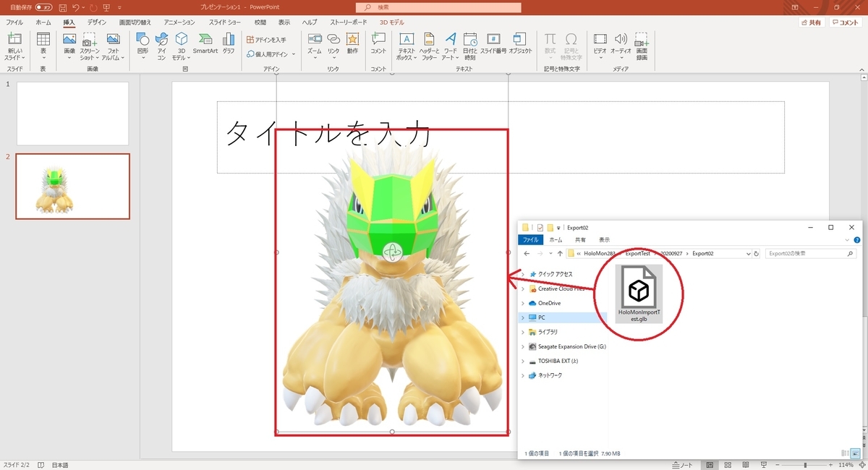Toggle the ノート notes pane in the status bar
868x470 pixels.
click(x=682, y=464)
